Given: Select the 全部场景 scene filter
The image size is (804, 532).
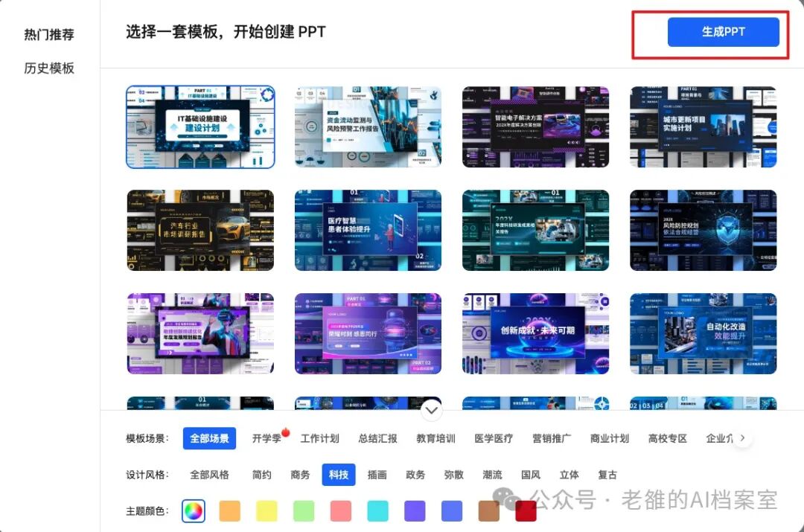Looking at the screenshot, I should [209, 438].
